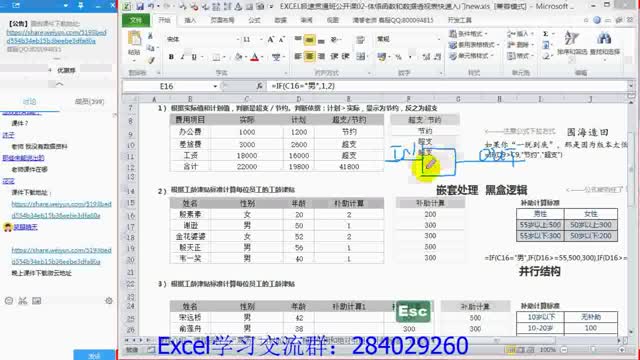Click the AutoSum sigma icon
Screen dimensions: 640x360
546,34
